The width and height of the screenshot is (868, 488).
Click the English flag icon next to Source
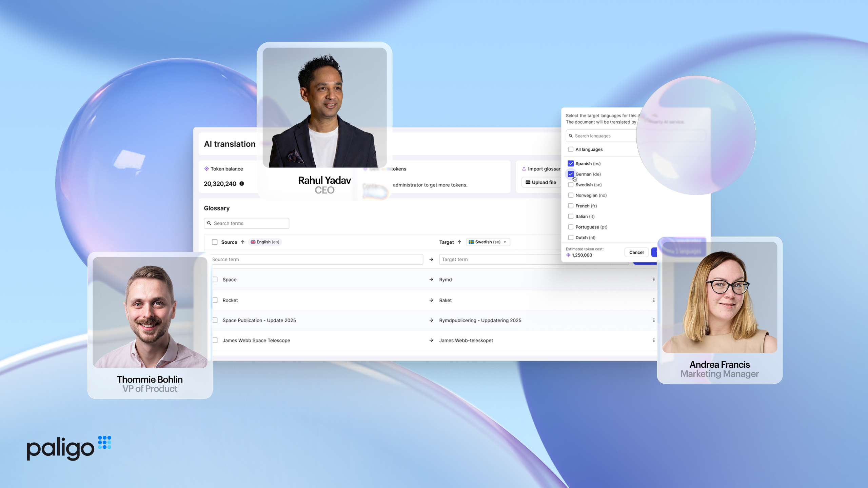(253, 242)
